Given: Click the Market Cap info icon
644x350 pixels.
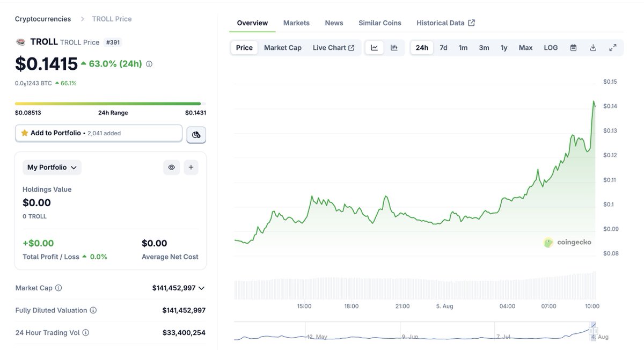Looking at the screenshot, I should [x=58, y=288].
